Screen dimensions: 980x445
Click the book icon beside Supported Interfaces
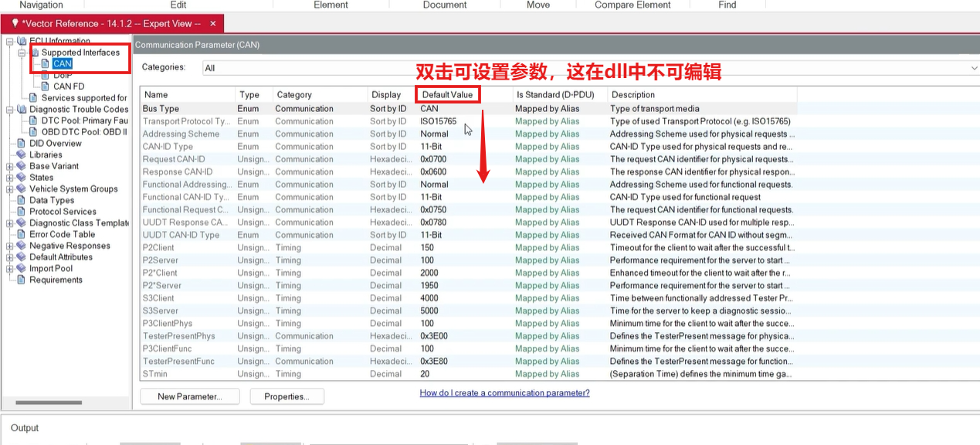34,53
